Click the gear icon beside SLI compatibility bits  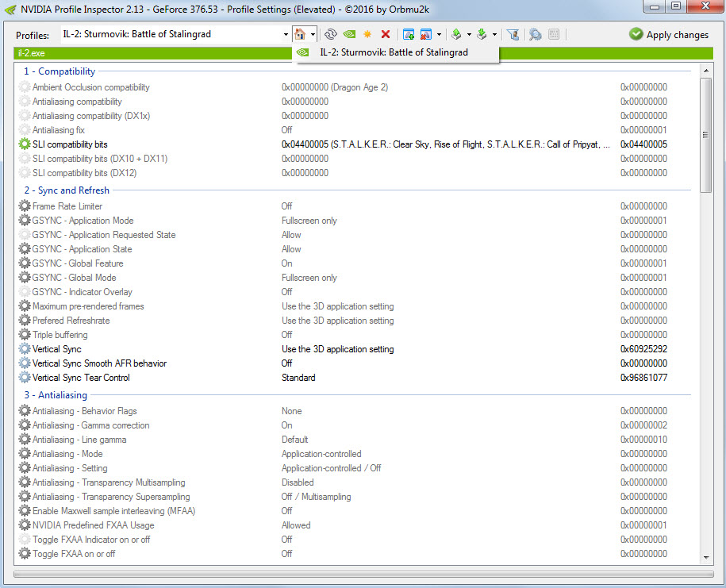tap(25, 144)
